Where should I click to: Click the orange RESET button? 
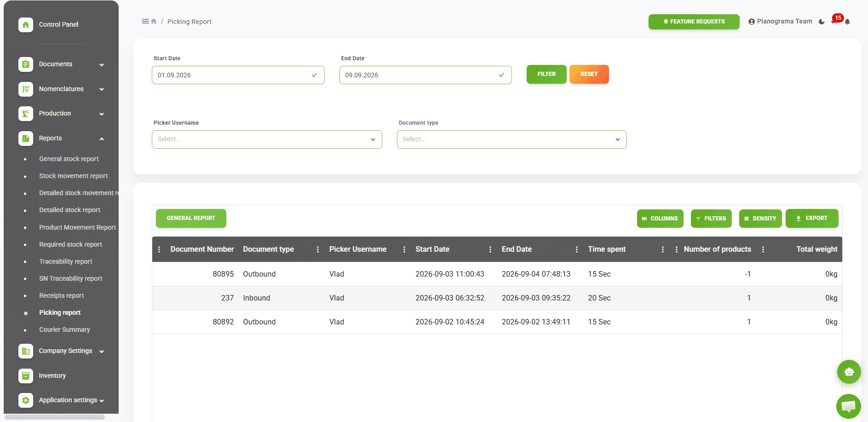589,74
